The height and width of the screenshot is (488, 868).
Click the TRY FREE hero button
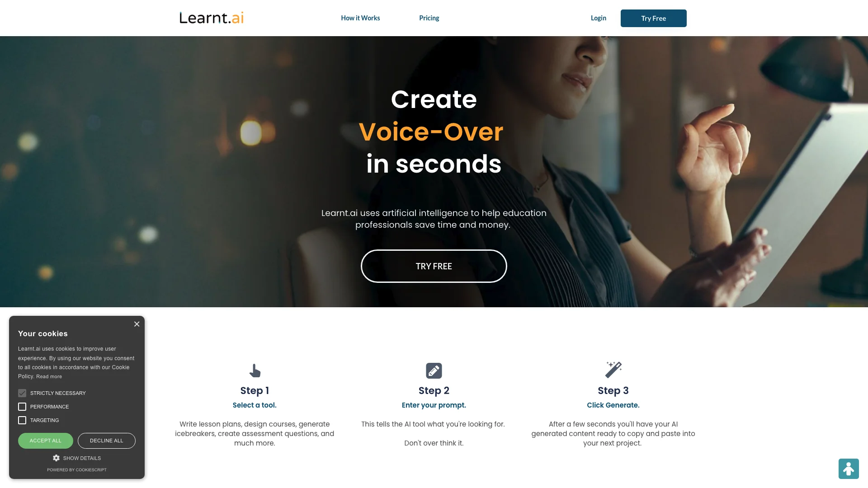(434, 265)
